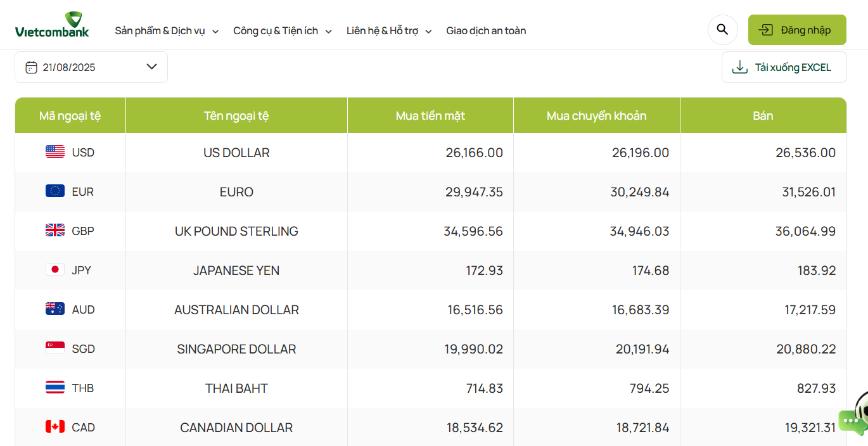
Task: Expand the Công cụ & Tiện ích dropdown
Action: pyautogui.click(x=283, y=30)
